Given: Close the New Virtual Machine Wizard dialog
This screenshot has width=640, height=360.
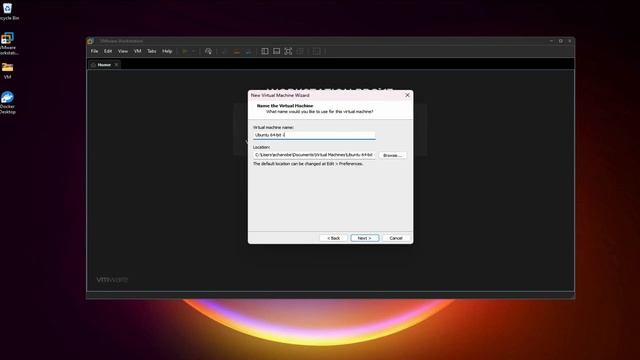Looking at the screenshot, I should [407, 95].
